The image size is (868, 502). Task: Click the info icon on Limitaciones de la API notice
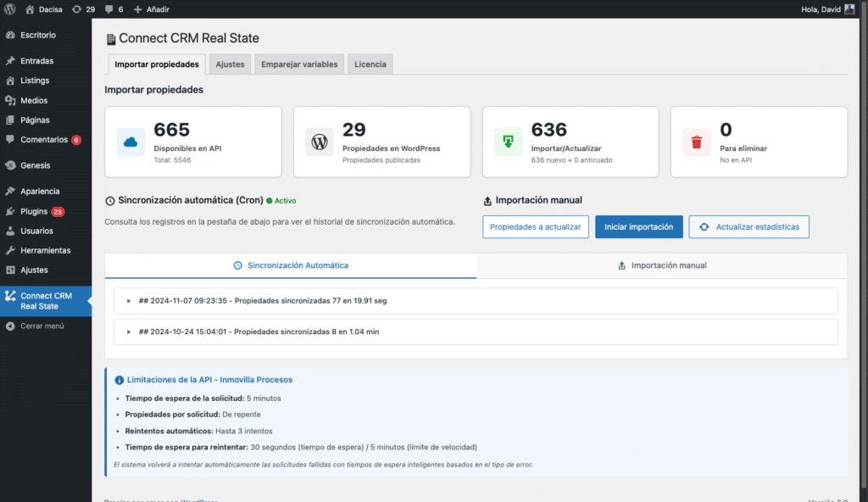(119, 379)
